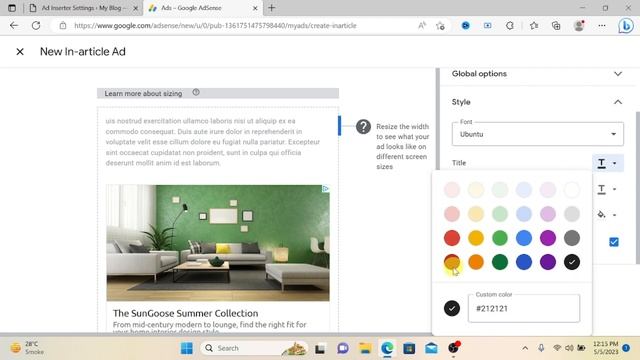
Task: Click Learn more about sizing link
Action: [143, 93]
